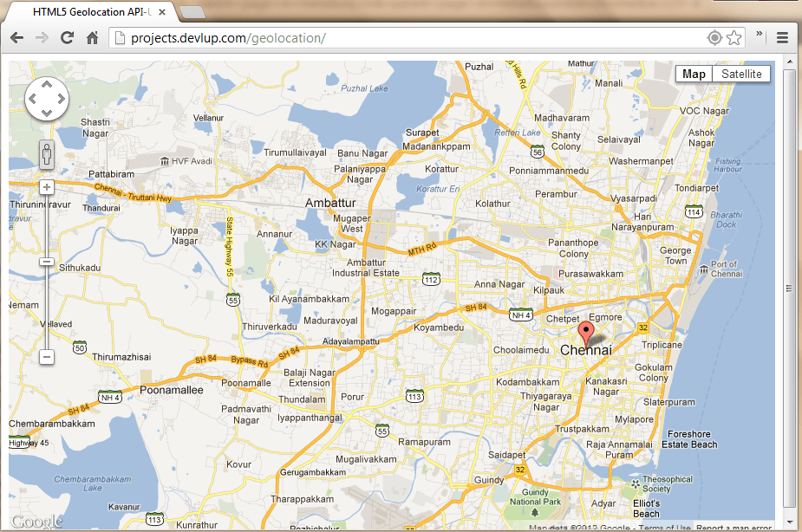
Task: Bookmark this page with the star icon
Action: (x=734, y=38)
